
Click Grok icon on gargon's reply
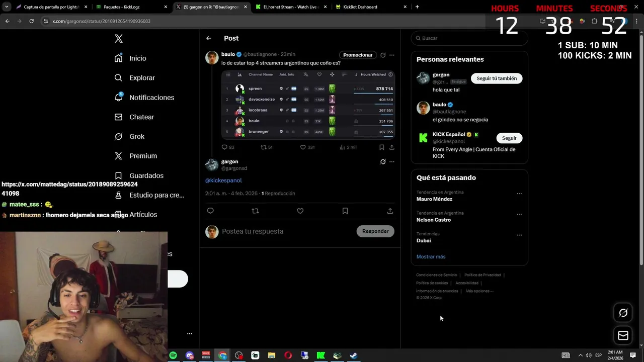click(383, 162)
